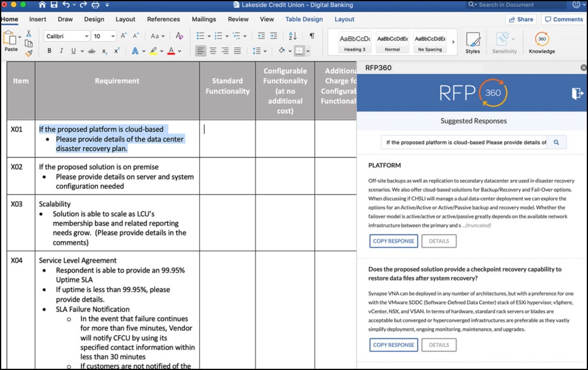Apply bulleted list
The width and height of the screenshot is (588, 370).
tap(200, 36)
